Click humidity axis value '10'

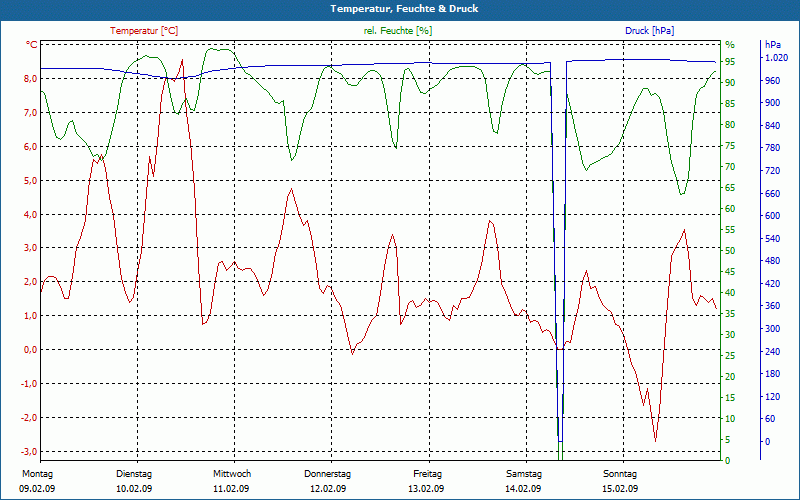coord(730,419)
